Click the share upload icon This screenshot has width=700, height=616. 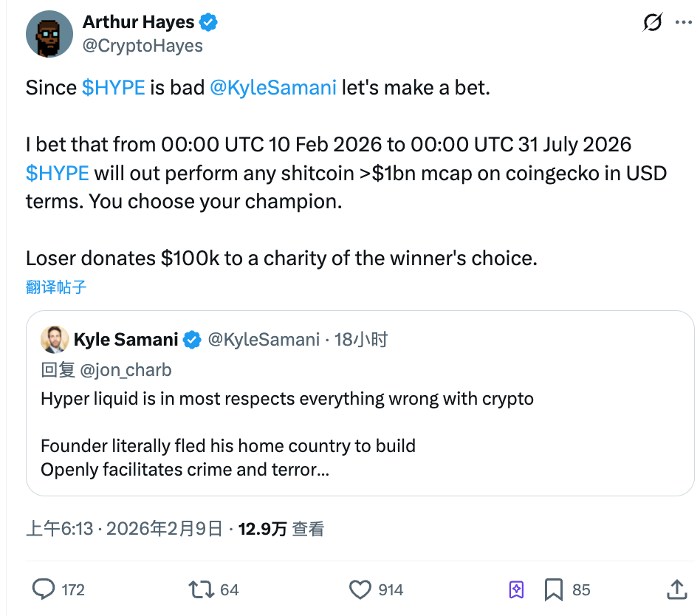(x=676, y=589)
